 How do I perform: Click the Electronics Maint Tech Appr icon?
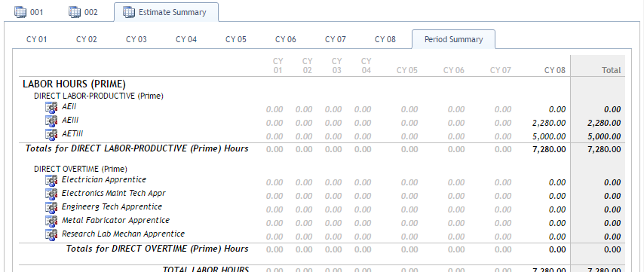point(51,194)
